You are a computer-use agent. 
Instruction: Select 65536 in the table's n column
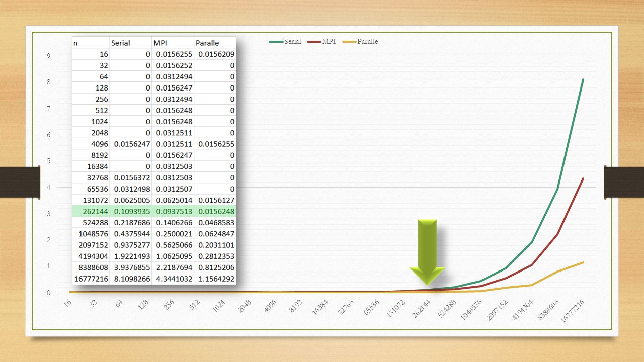point(98,189)
